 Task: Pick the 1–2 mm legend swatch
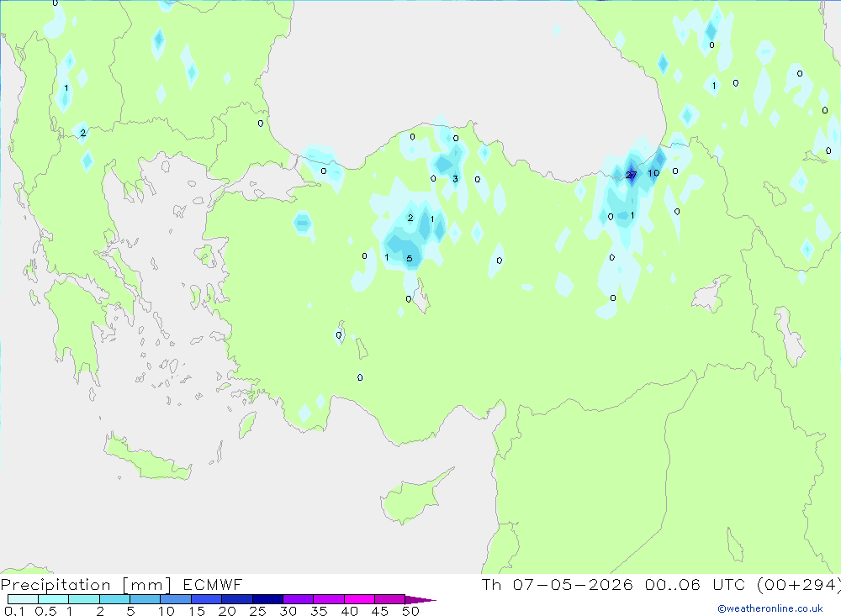pos(83,599)
